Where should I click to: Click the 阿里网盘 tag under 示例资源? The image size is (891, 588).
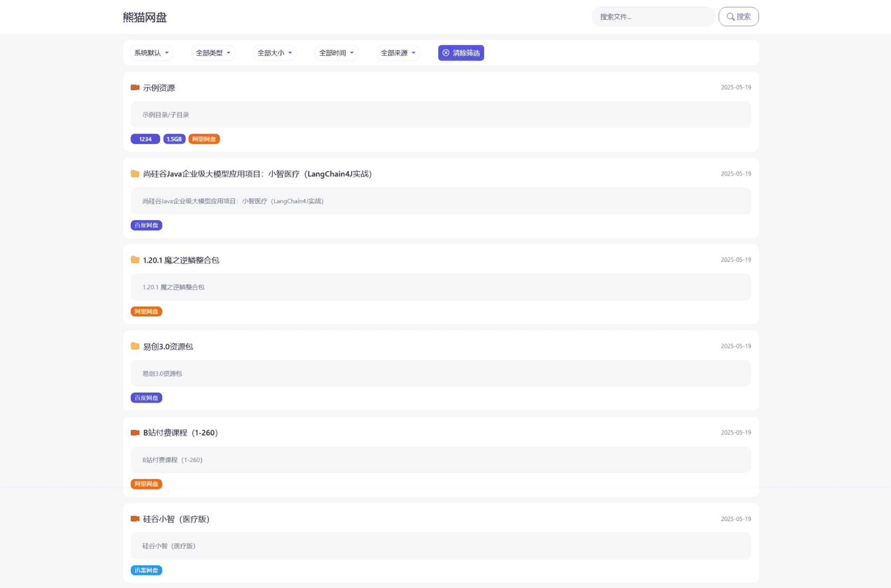click(x=204, y=139)
